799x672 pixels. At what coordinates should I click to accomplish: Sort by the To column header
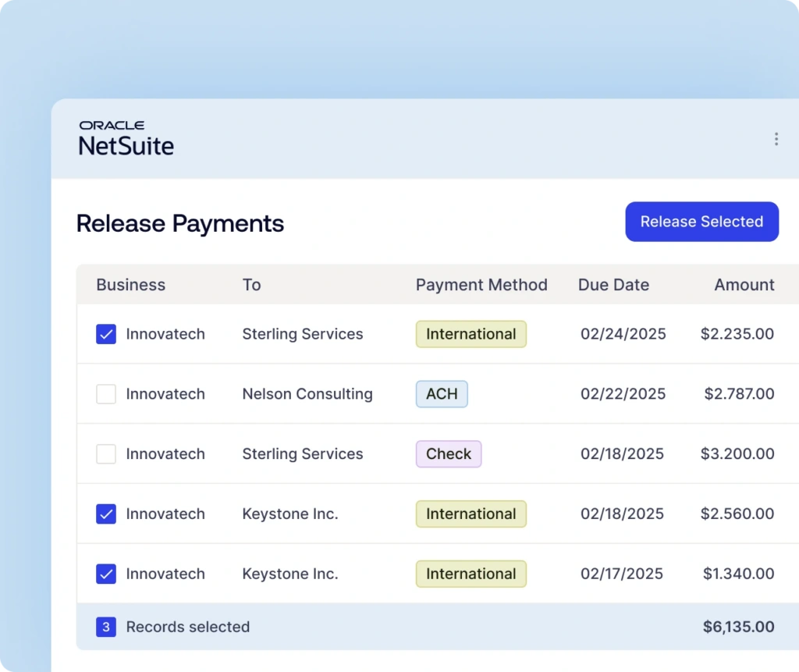point(251,285)
